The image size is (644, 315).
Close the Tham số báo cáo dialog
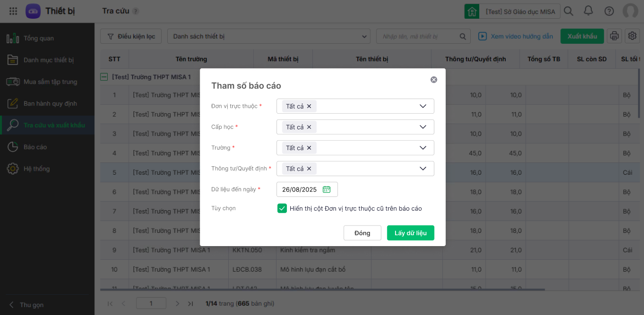tap(433, 80)
